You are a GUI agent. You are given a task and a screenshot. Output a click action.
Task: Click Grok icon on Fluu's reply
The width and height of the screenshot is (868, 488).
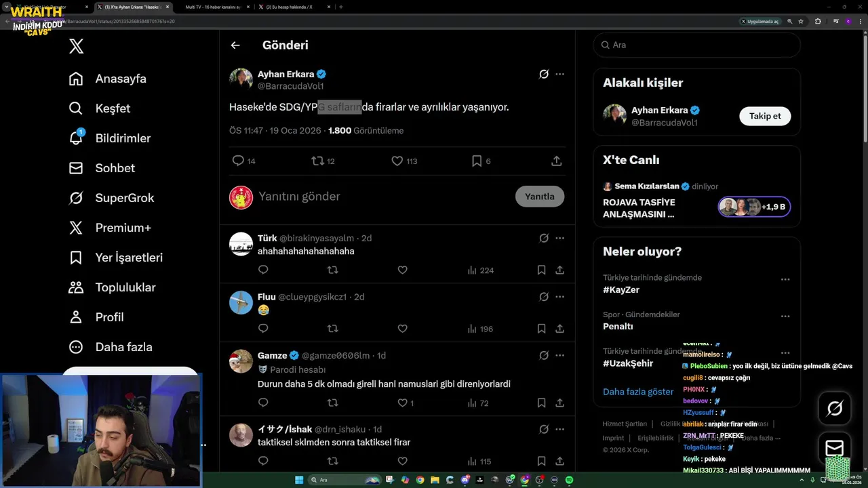point(544,297)
